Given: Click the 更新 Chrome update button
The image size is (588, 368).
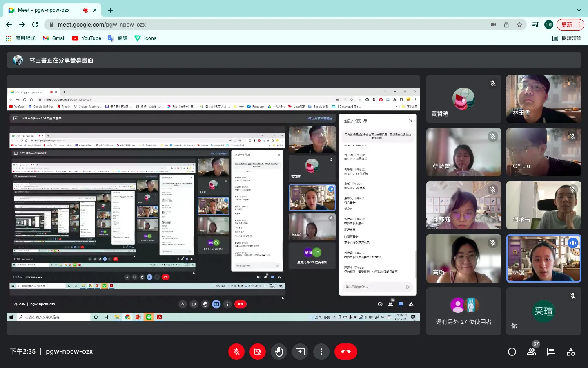Looking at the screenshot, I should [x=570, y=25].
